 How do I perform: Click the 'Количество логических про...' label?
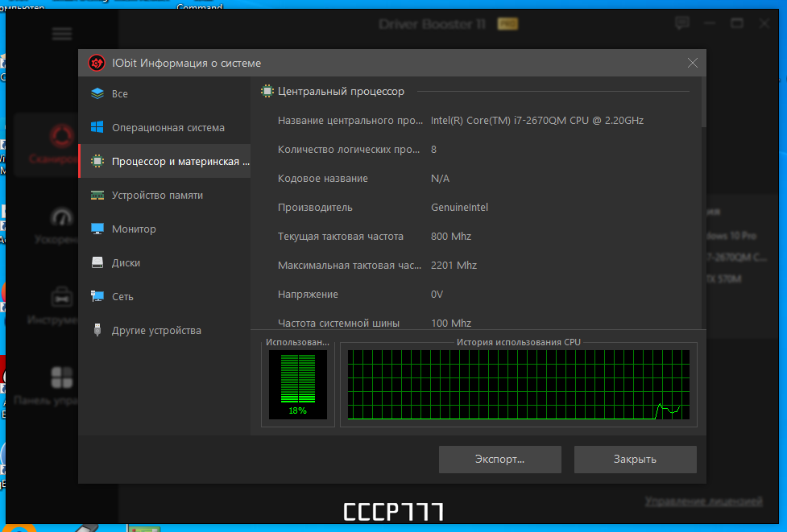(x=348, y=150)
